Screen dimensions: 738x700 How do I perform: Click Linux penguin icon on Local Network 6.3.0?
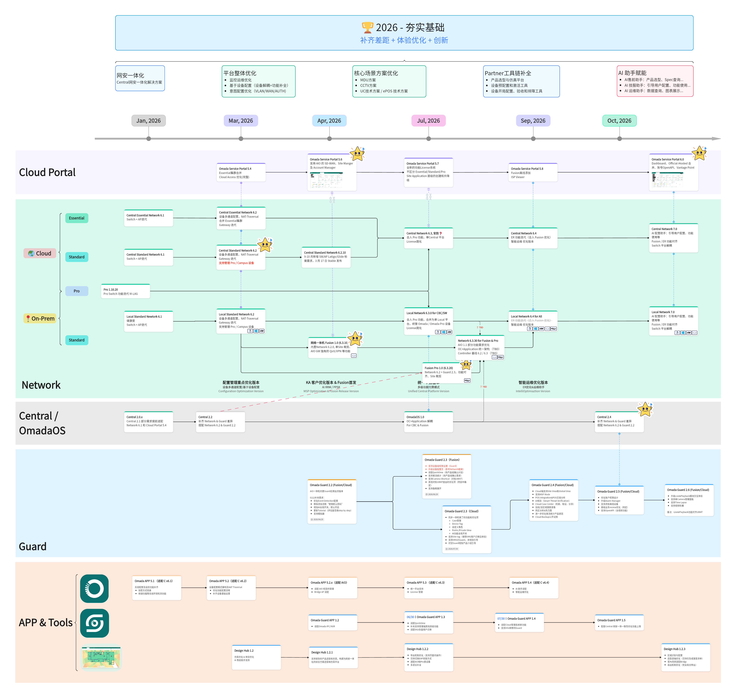tap(438, 332)
